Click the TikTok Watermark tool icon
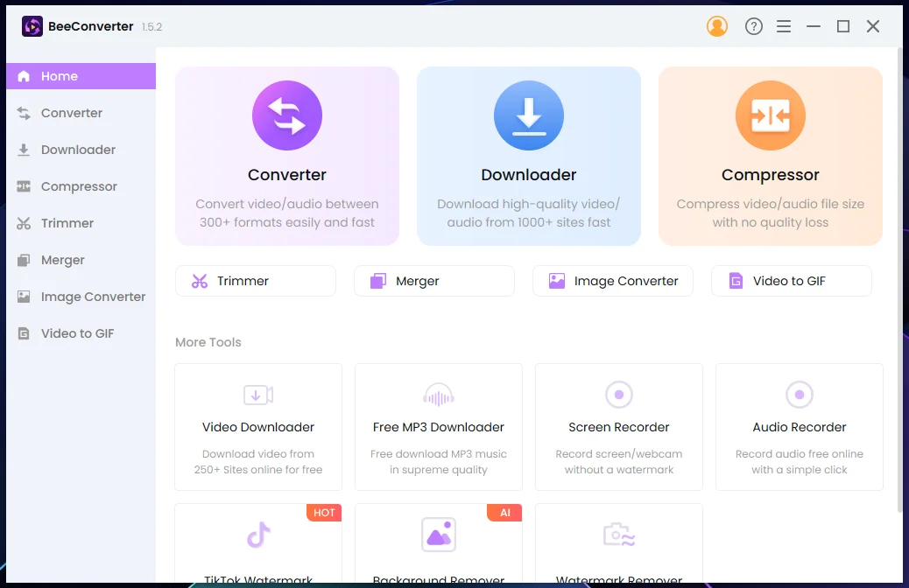The image size is (909, 588). click(x=258, y=535)
